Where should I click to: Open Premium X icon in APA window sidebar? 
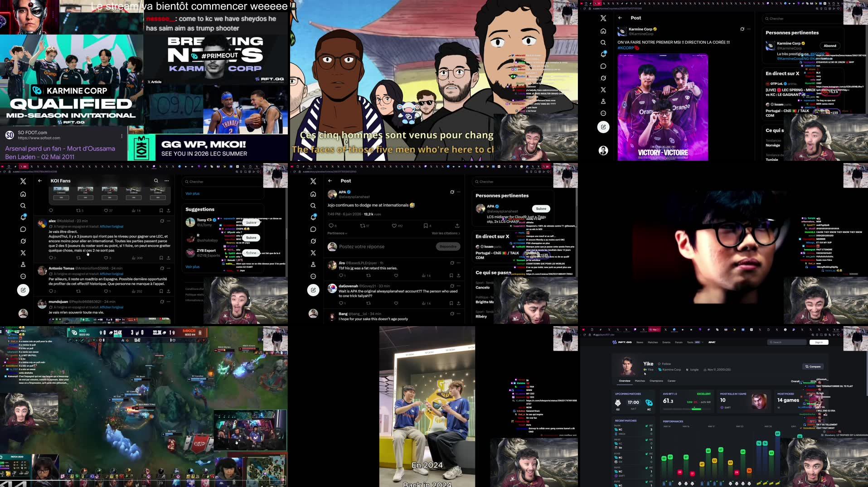pyautogui.click(x=313, y=253)
